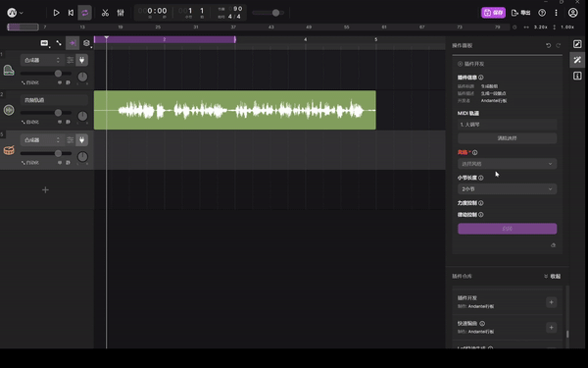
Task: Click the 4 / 4 time signature
Action: (x=234, y=17)
